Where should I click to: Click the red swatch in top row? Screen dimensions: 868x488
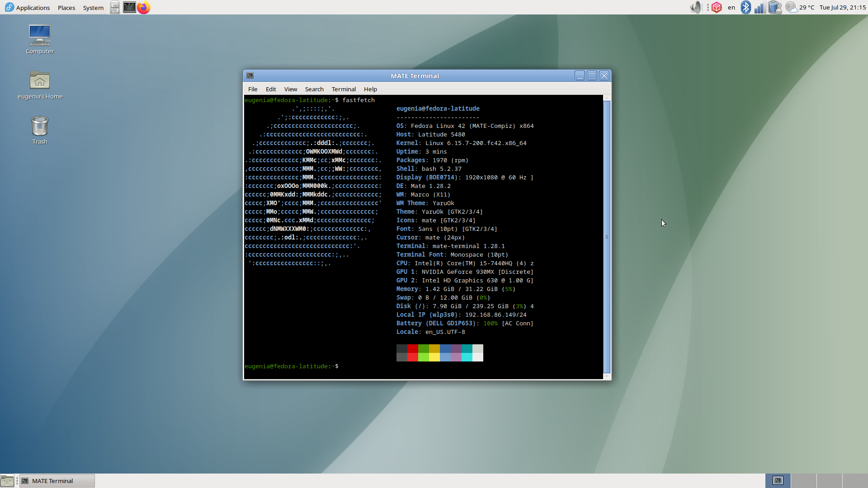pos(413,348)
